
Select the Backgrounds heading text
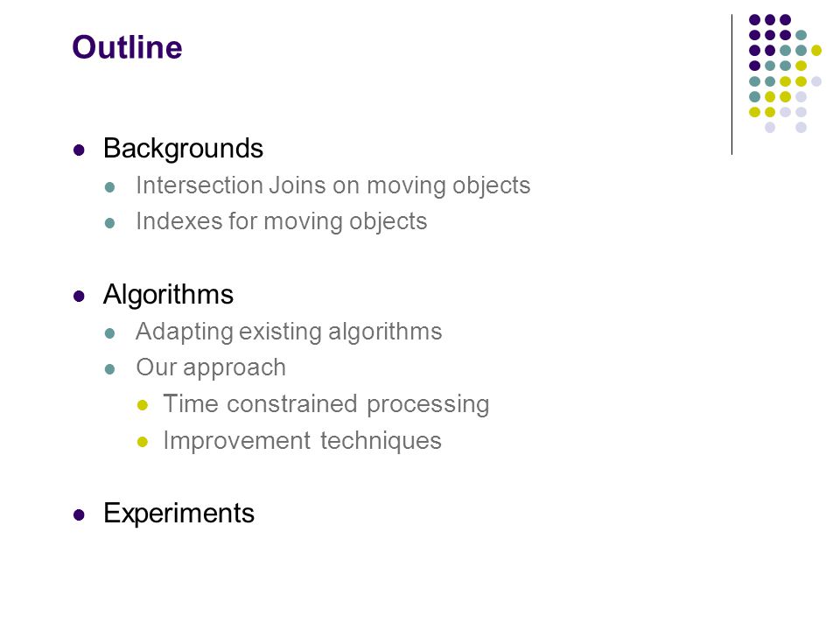[183, 149]
